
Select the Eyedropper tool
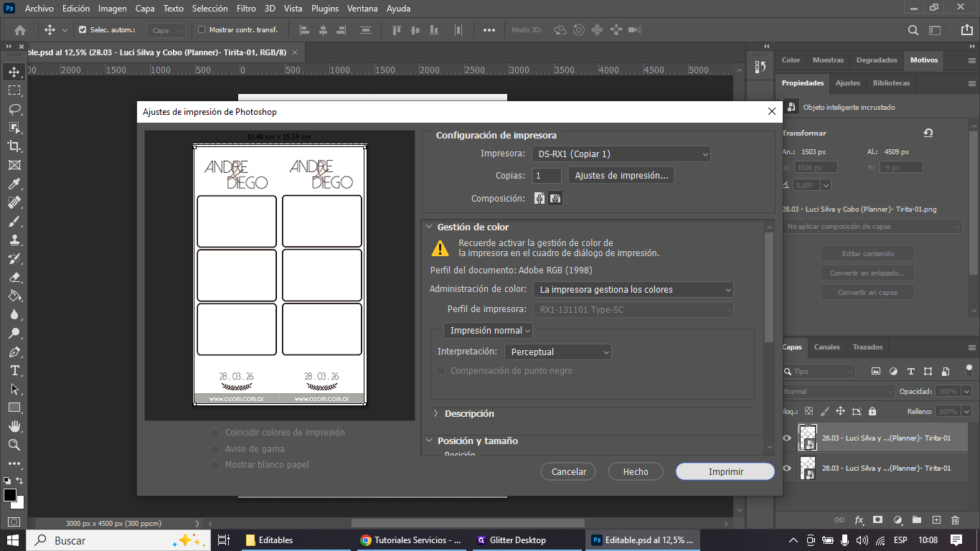pyautogui.click(x=14, y=184)
